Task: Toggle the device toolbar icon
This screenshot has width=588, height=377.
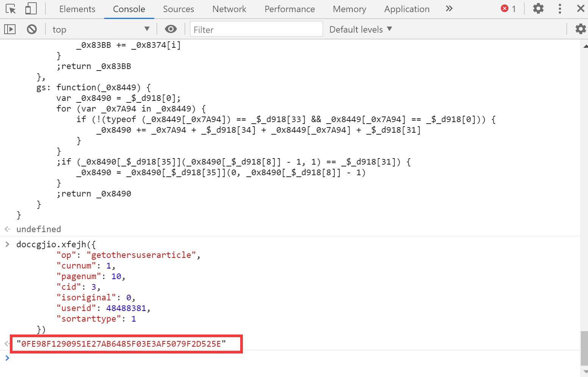Action: [x=31, y=9]
